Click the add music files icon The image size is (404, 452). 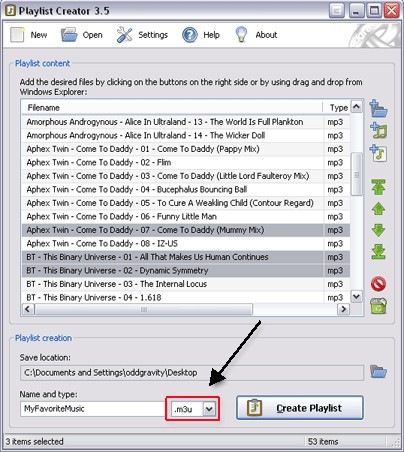[x=378, y=131]
